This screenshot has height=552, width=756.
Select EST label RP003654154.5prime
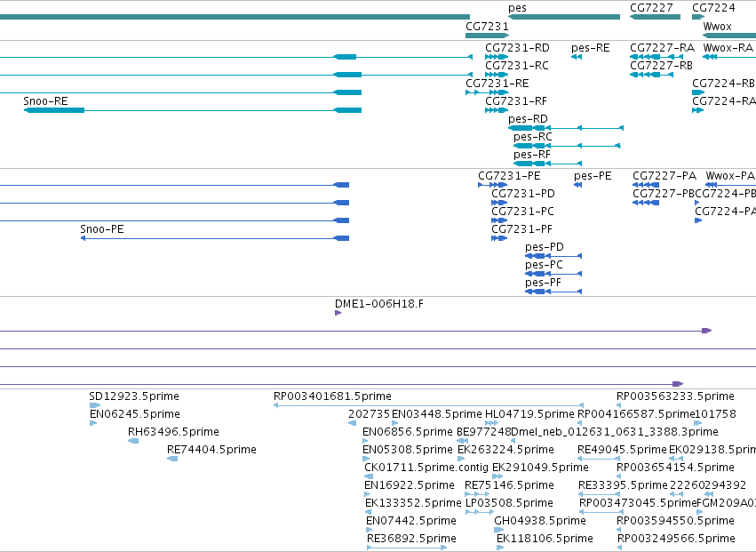point(675,468)
